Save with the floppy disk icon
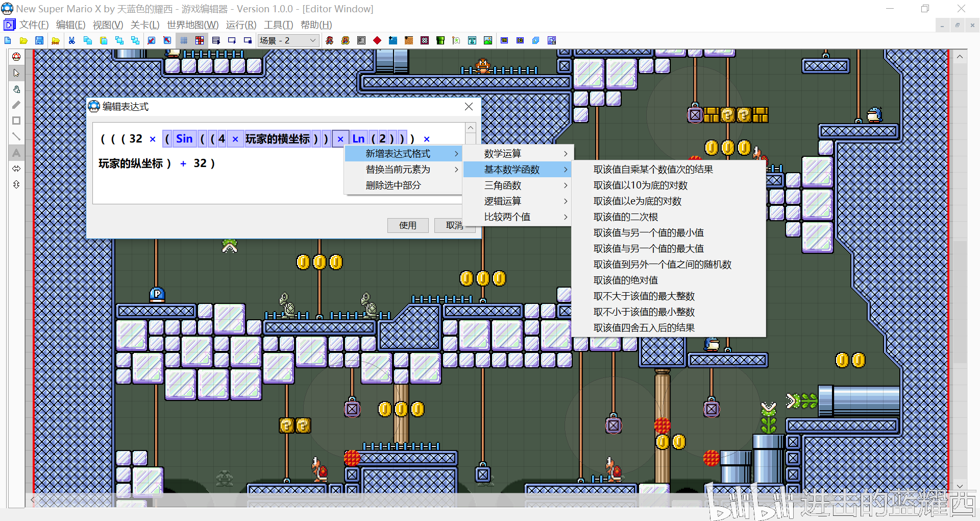The width and height of the screenshot is (980, 521). [x=39, y=40]
